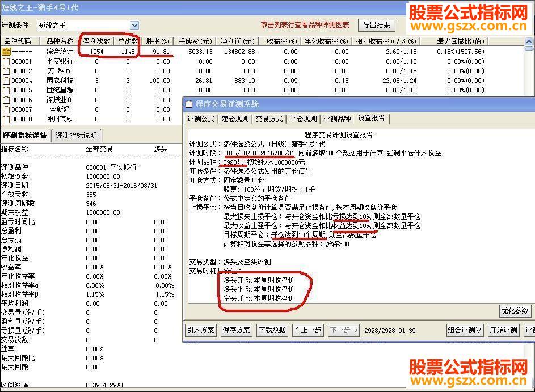Click the 程序交易评测系统 window icon
535x392 pixels.
point(189,104)
